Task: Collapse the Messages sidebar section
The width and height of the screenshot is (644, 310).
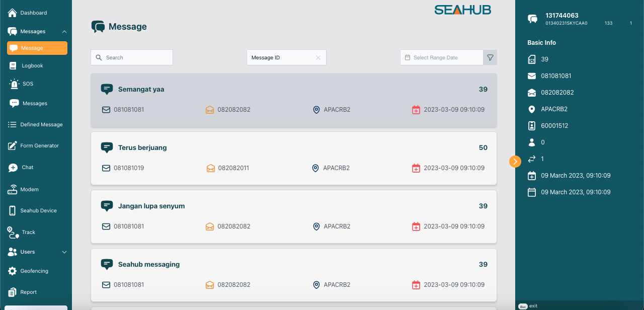Action: click(x=64, y=32)
